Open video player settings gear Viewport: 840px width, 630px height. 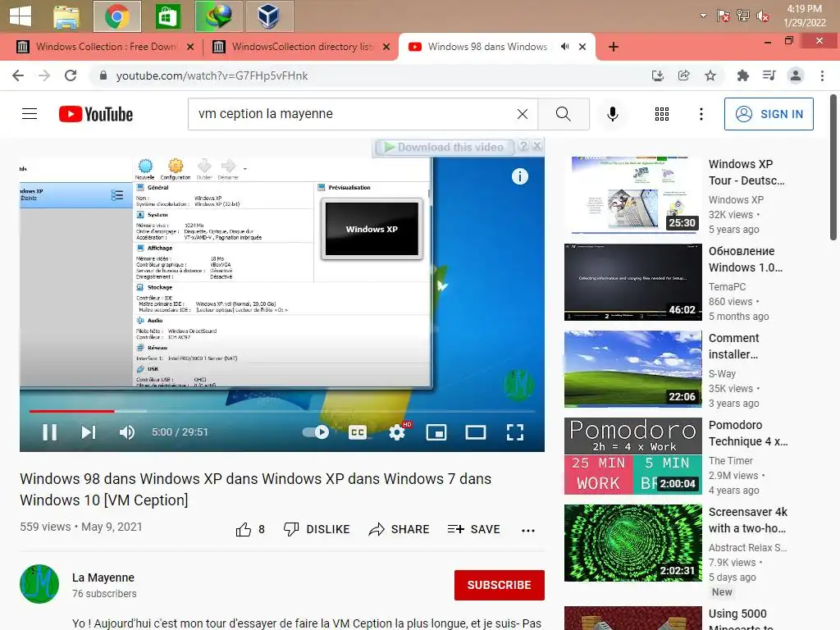click(x=397, y=431)
